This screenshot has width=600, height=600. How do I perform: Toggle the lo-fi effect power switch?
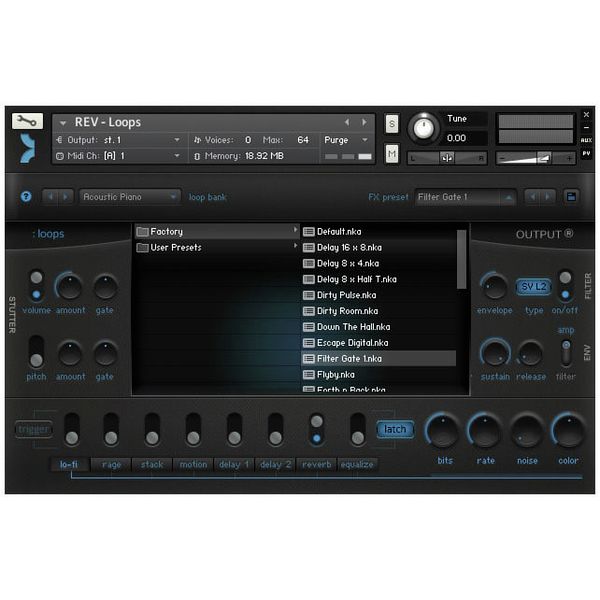(72, 429)
